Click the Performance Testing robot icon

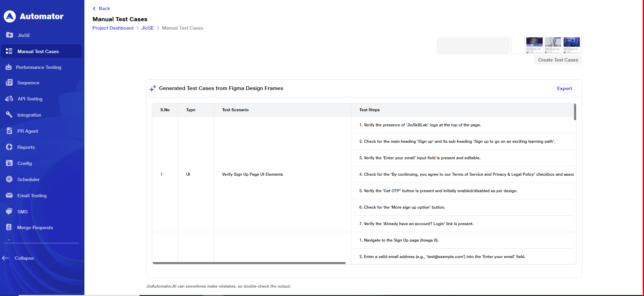(9, 67)
